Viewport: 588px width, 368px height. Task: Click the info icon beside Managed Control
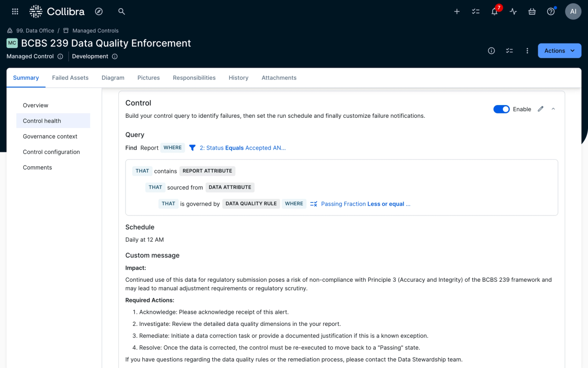click(x=60, y=56)
